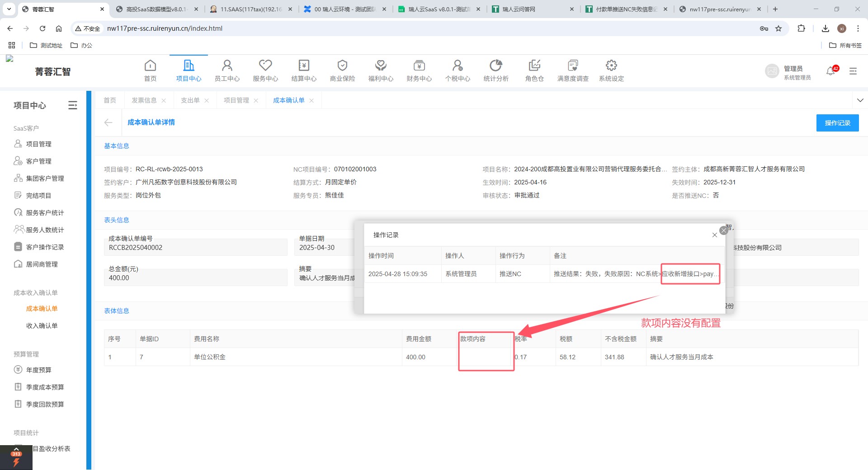Open 客户管理 in the sidebar
This screenshot has width=868, height=470.
[x=39, y=161]
